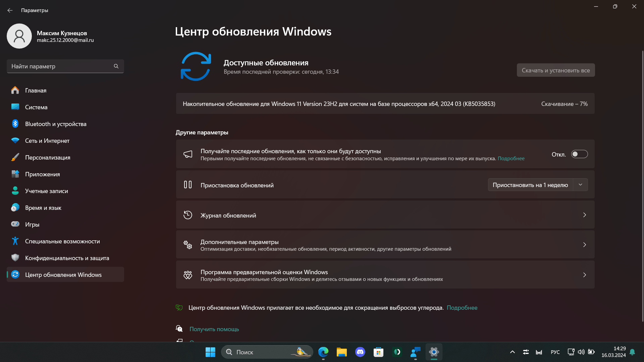644x362 pixels.
Task: Open the clock showing 14:29 16.03.2024
Action: 613,352
